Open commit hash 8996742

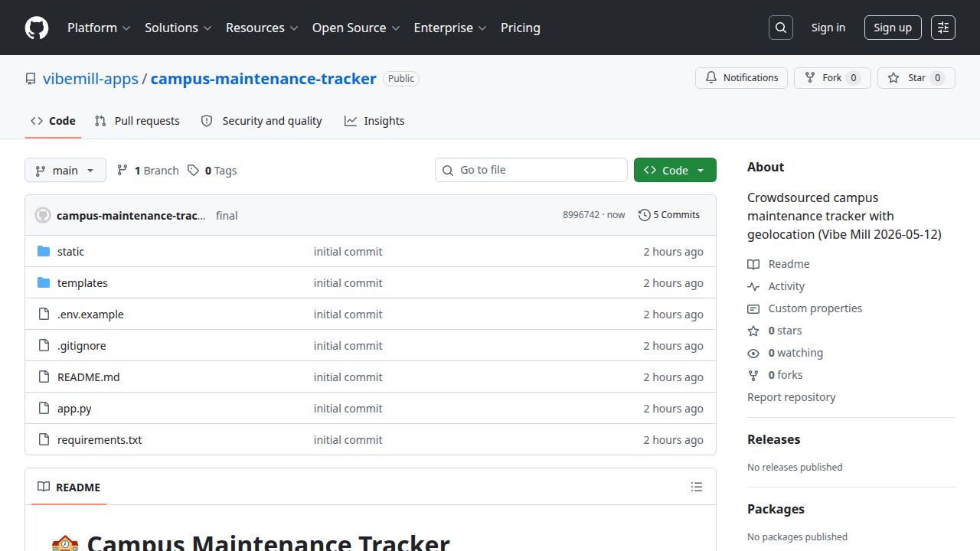coord(581,215)
